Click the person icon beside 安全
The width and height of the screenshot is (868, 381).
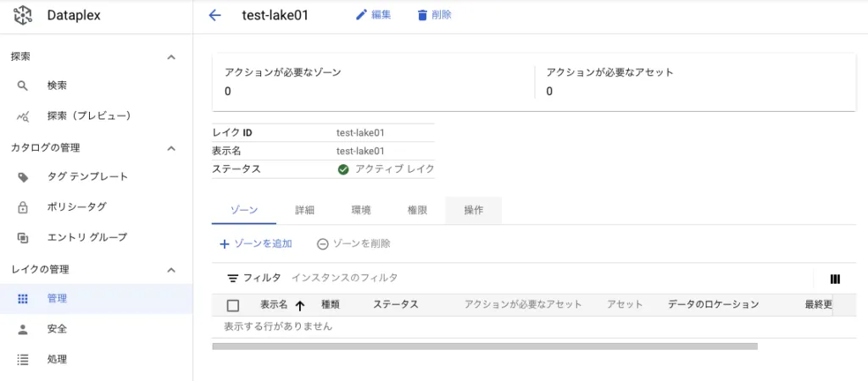tap(22, 329)
